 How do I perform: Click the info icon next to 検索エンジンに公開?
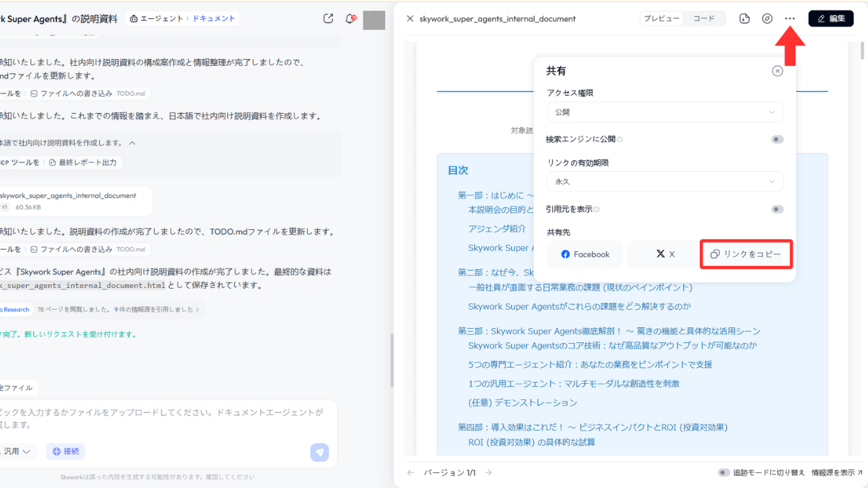point(620,140)
